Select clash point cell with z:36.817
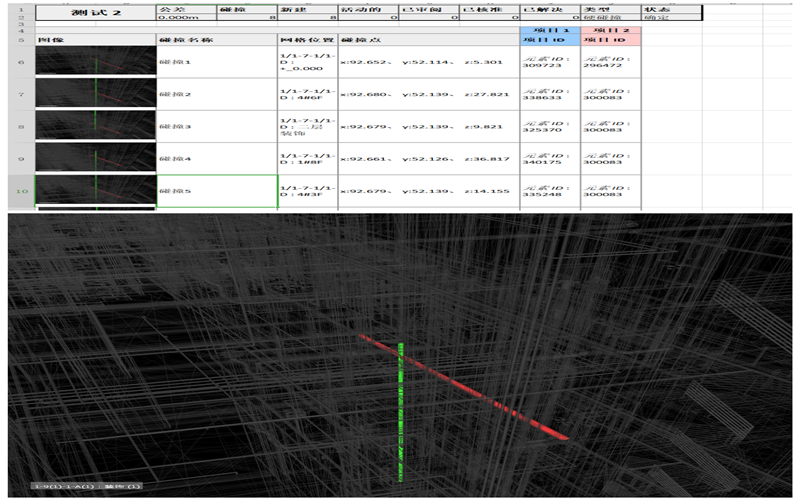The width and height of the screenshot is (800, 500). (x=429, y=159)
